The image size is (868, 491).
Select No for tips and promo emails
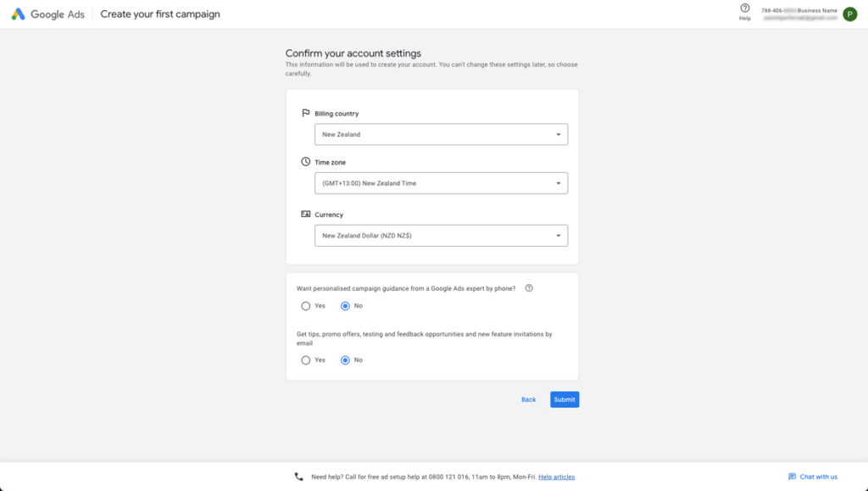click(345, 360)
